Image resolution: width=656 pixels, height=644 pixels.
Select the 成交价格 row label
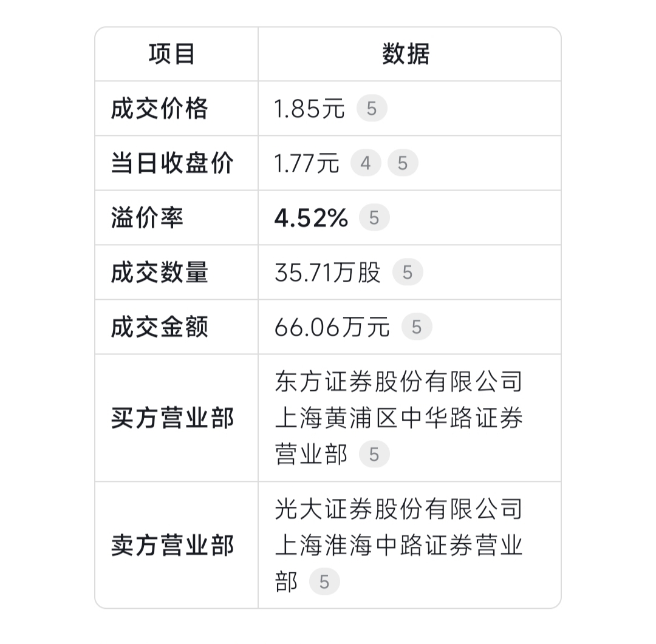160,109
